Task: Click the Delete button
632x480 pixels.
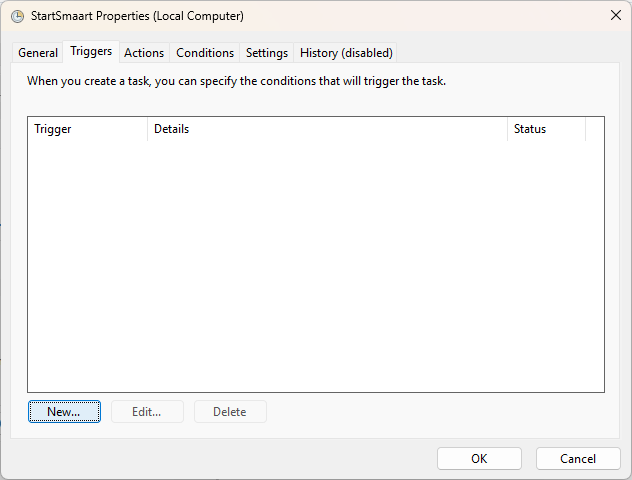Action: pos(230,411)
